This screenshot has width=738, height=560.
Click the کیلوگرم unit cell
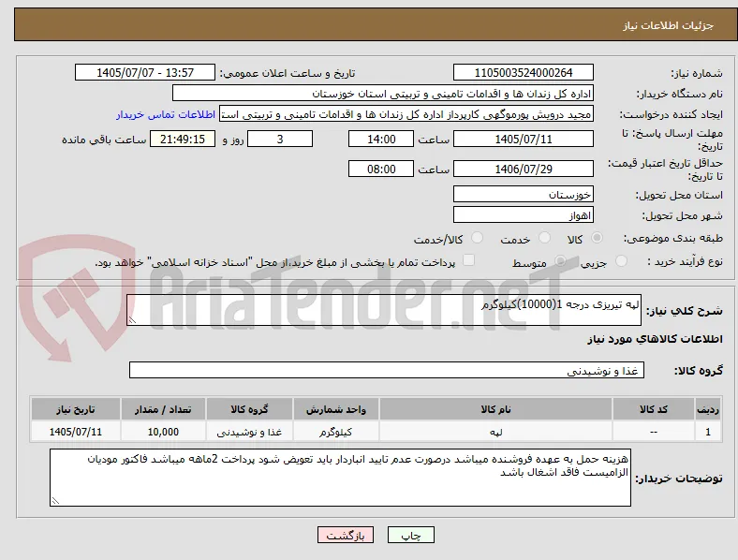click(336, 432)
